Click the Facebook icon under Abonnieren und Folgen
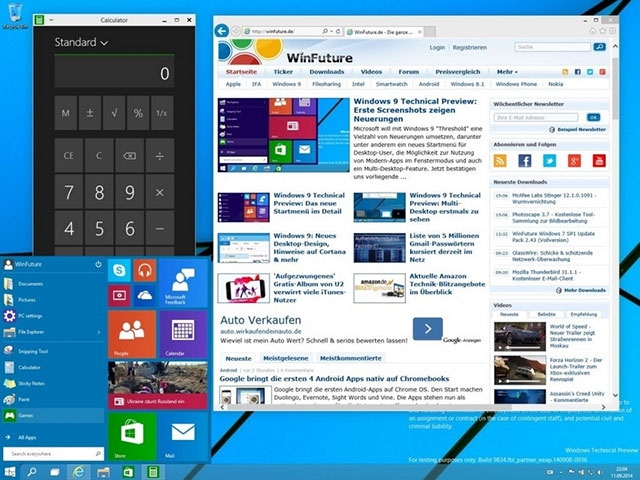The height and width of the screenshot is (480, 640). 524,160
